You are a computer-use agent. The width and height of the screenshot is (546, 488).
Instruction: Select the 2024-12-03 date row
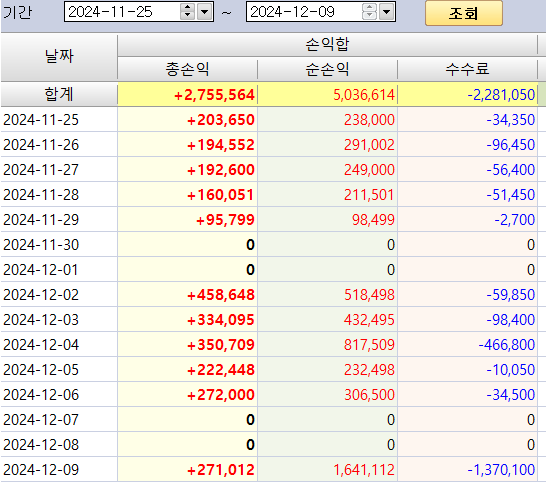tap(59, 320)
